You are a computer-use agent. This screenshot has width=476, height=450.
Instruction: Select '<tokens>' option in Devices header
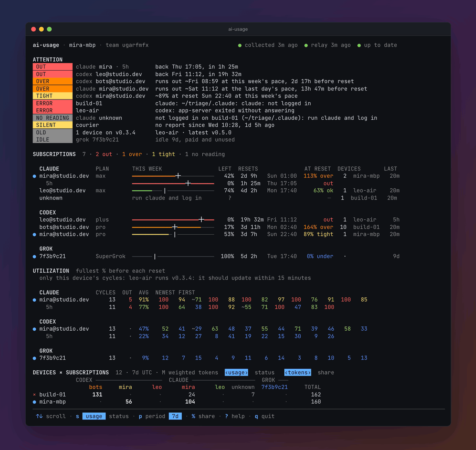tap(298, 373)
